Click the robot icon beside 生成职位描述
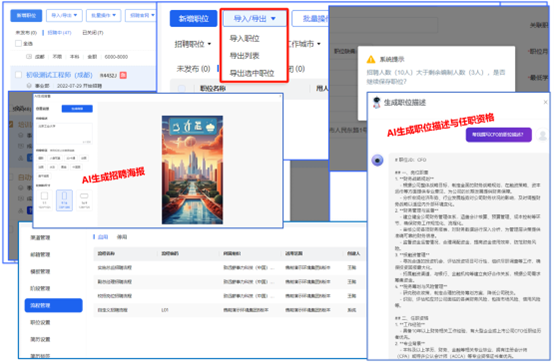The height and width of the screenshot is (362, 554). click(x=377, y=102)
